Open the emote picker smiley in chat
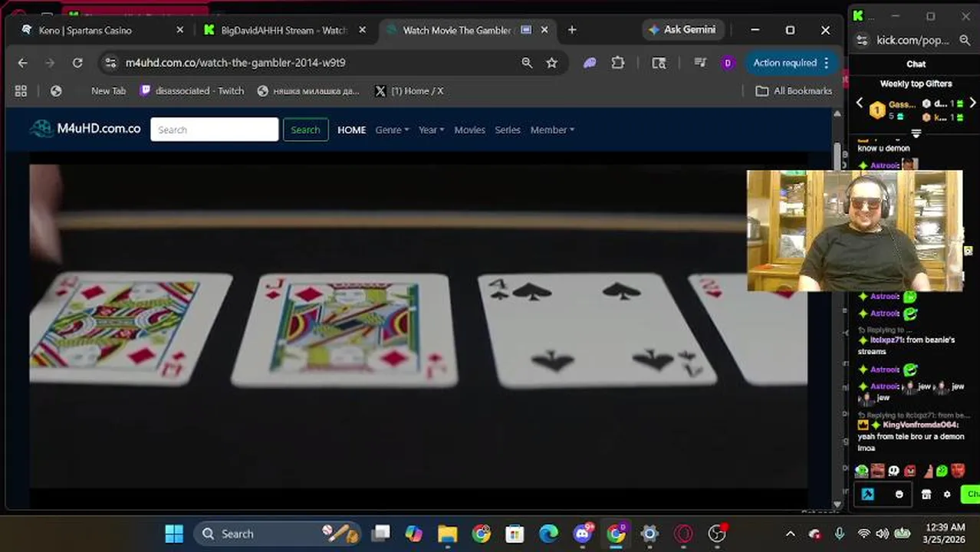 click(899, 495)
